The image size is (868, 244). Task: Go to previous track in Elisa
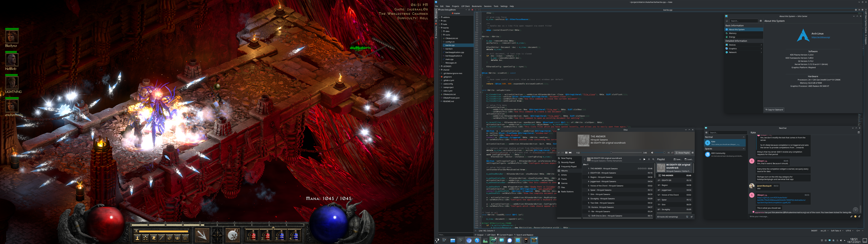[562, 153]
